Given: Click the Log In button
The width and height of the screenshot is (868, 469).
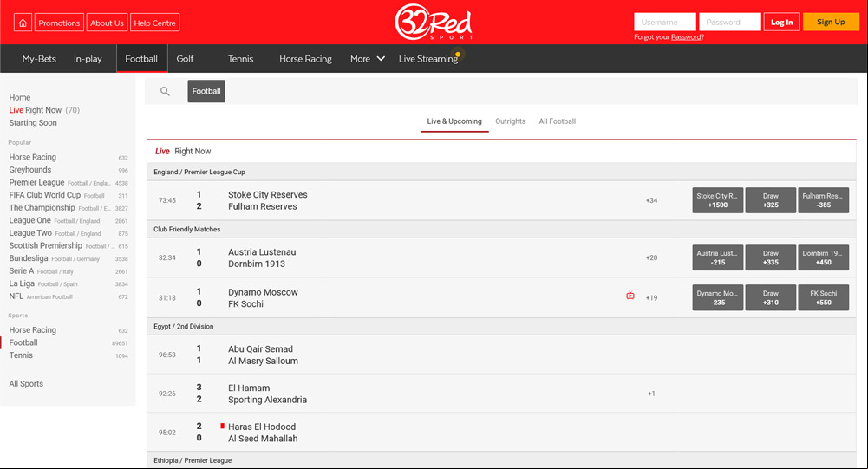Looking at the screenshot, I should coord(781,23).
